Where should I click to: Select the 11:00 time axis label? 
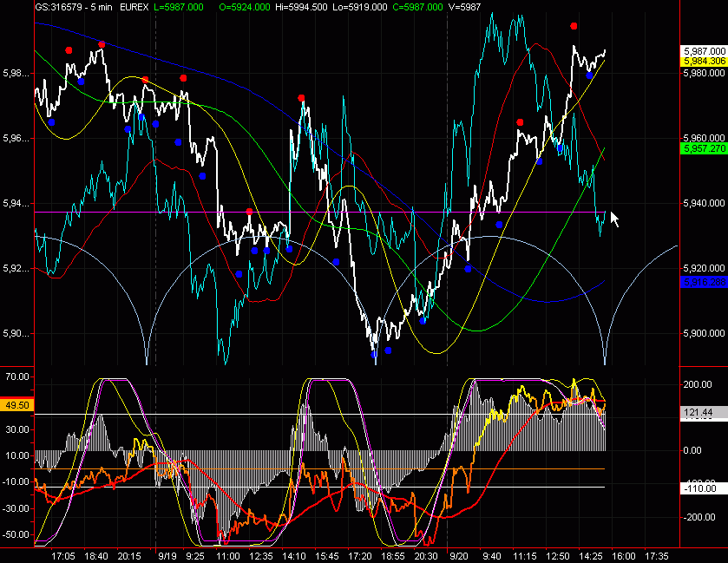click(228, 556)
